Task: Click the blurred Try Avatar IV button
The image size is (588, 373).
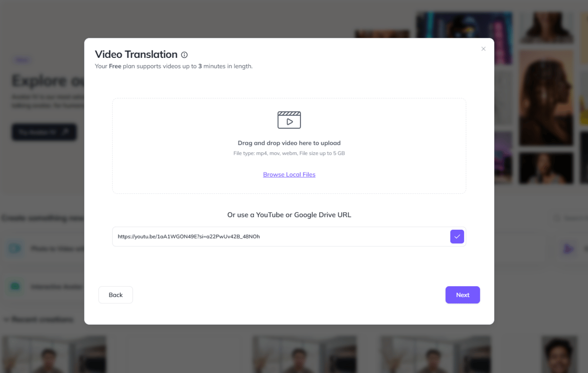Action: 44,132
